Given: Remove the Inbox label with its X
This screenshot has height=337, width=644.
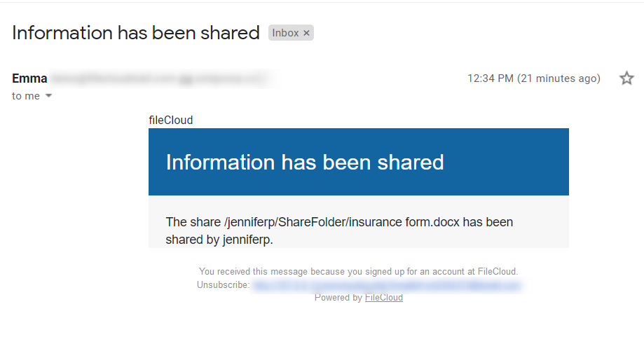Looking at the screenshot, I should 306,33.
